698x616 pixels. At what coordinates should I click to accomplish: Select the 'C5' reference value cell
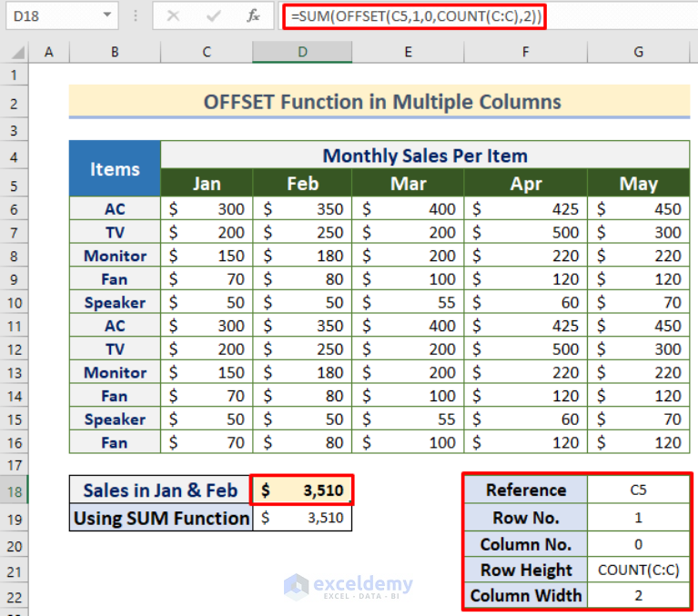[638, 490]
